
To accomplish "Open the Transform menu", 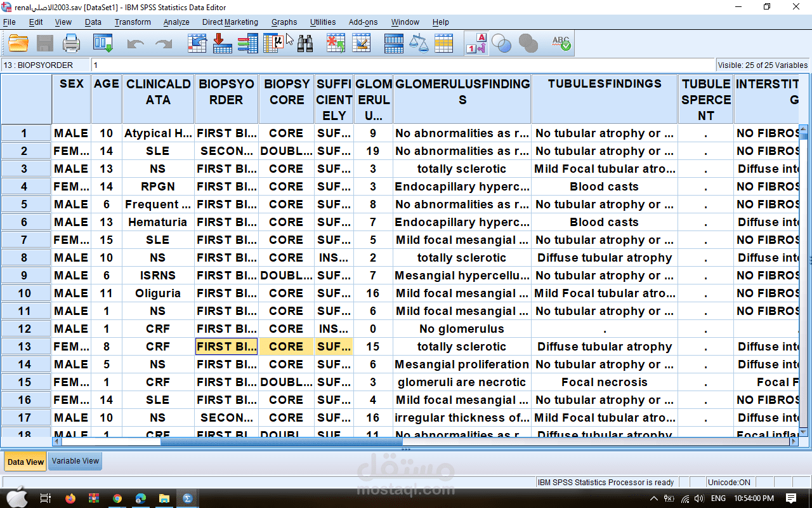I will 133,22.
